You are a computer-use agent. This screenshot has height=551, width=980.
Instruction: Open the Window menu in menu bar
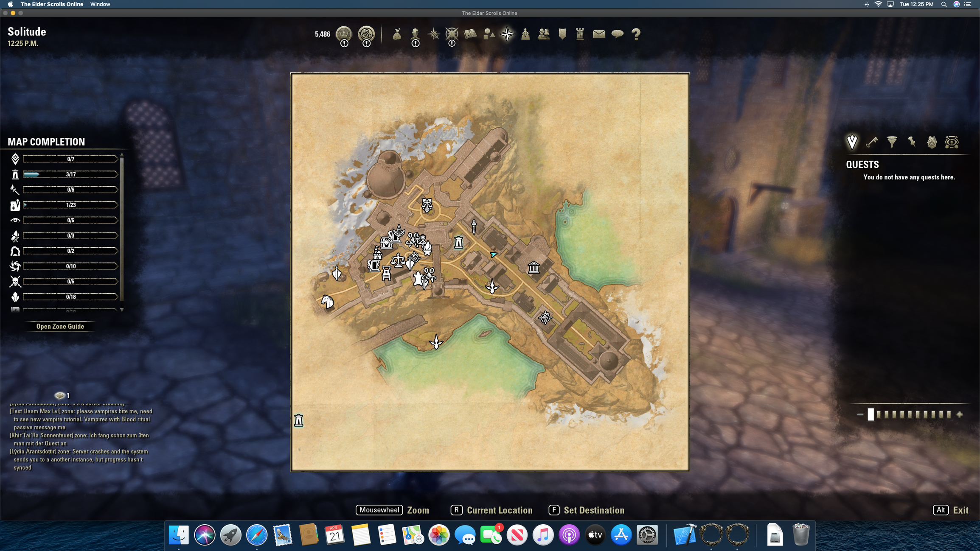click(100, 4)
